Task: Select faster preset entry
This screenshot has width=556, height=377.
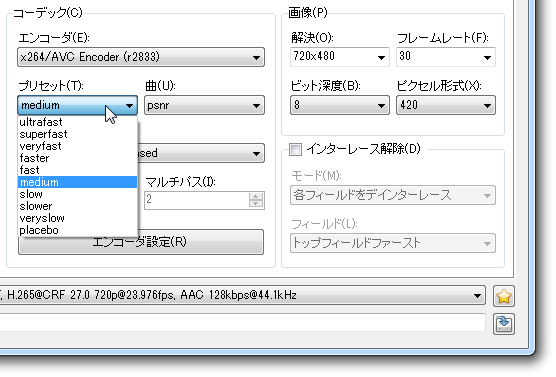Action: pos(77,158)
